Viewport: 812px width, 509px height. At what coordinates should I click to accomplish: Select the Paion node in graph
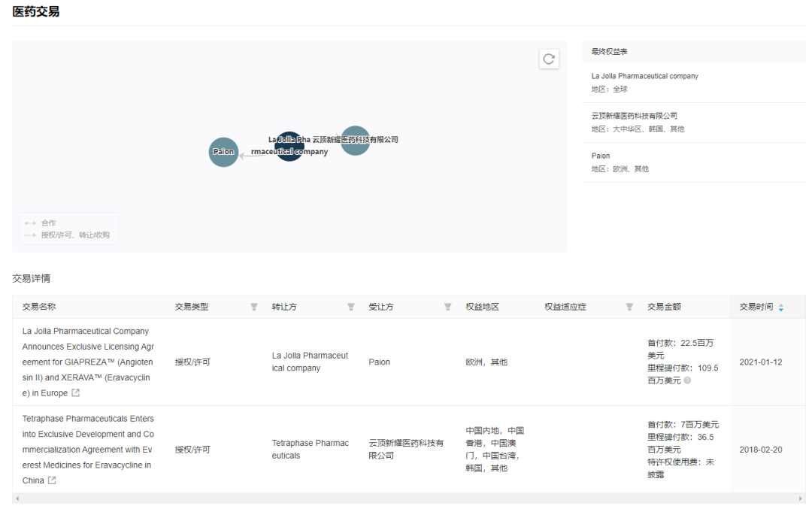pos(223,152)
